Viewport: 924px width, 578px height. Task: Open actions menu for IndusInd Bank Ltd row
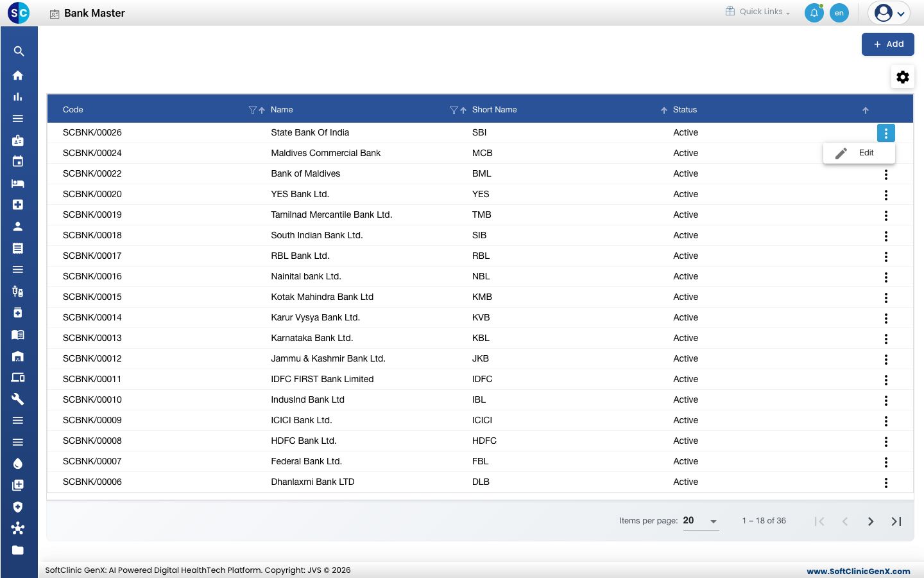(x=886, y=400)
